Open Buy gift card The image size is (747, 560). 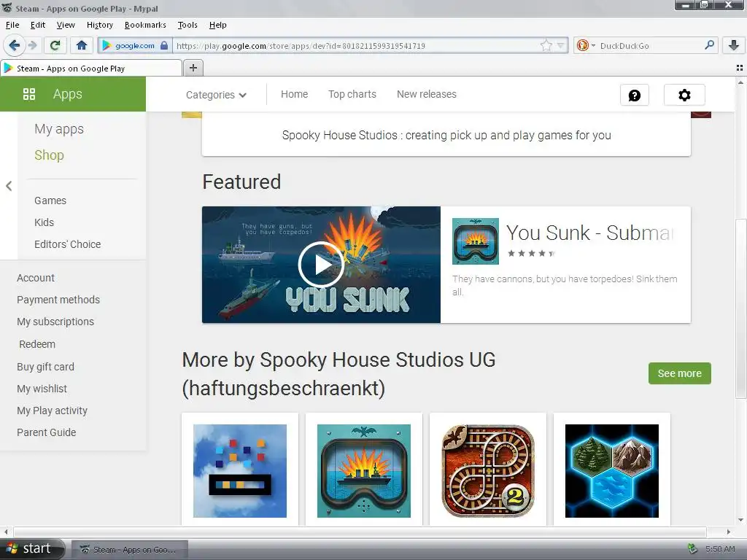pyautogui.click(x=45, y=367)
